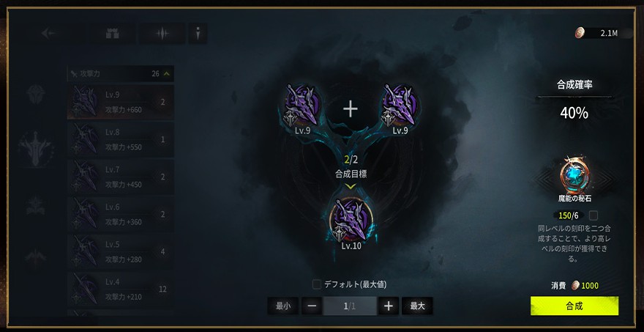
Task: Increase quantity with plus stepper
Action: 389,306
